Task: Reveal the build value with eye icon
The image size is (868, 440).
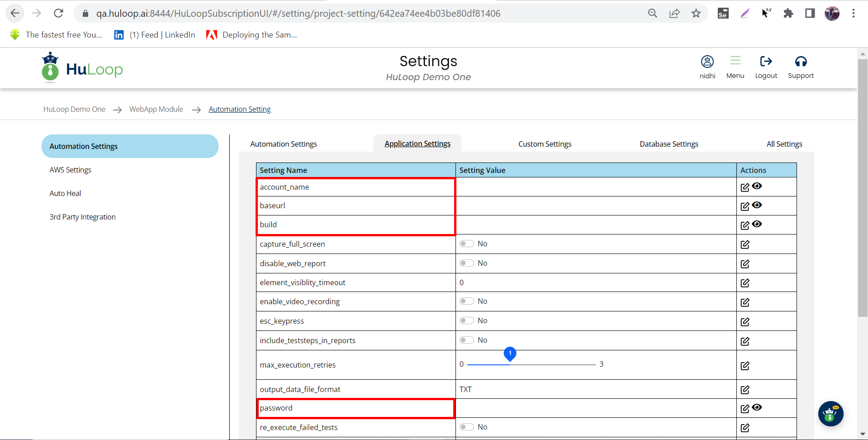Action: point(757,224)
